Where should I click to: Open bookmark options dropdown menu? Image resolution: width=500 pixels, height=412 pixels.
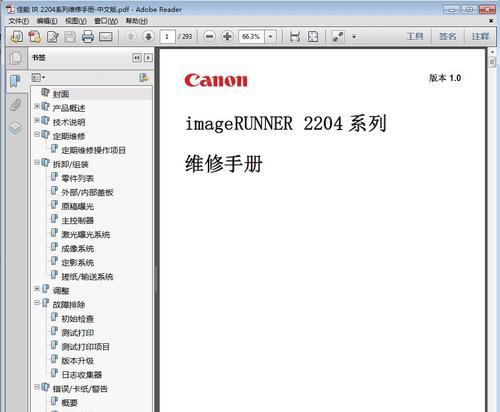[x=38, y=78]
